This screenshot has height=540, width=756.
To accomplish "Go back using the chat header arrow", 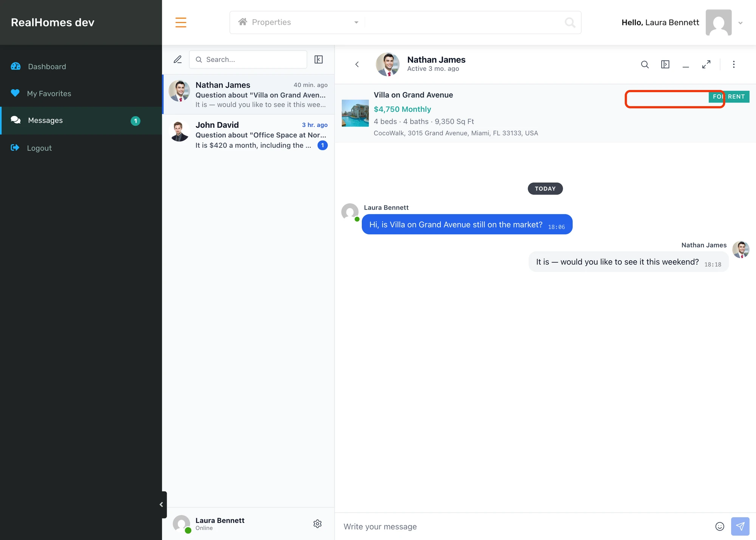I will (357, 64).
